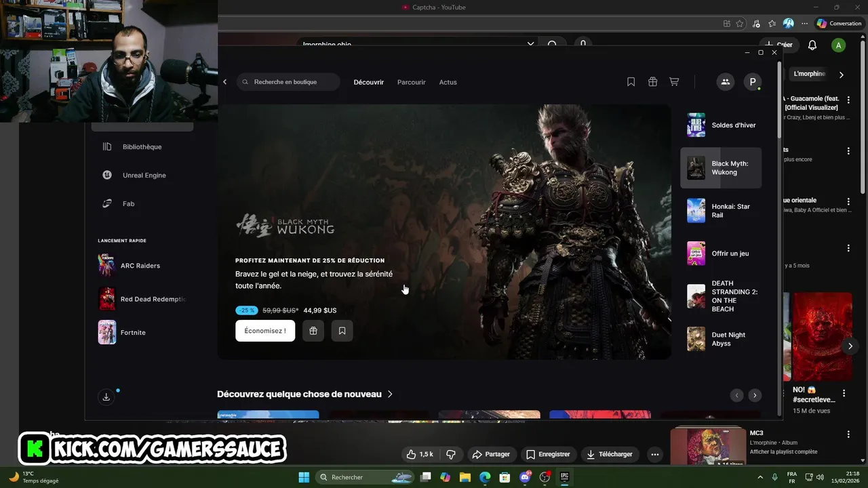Open the shopping cart icon
Screen dimensions: 868x488
(x=674, y=82)
